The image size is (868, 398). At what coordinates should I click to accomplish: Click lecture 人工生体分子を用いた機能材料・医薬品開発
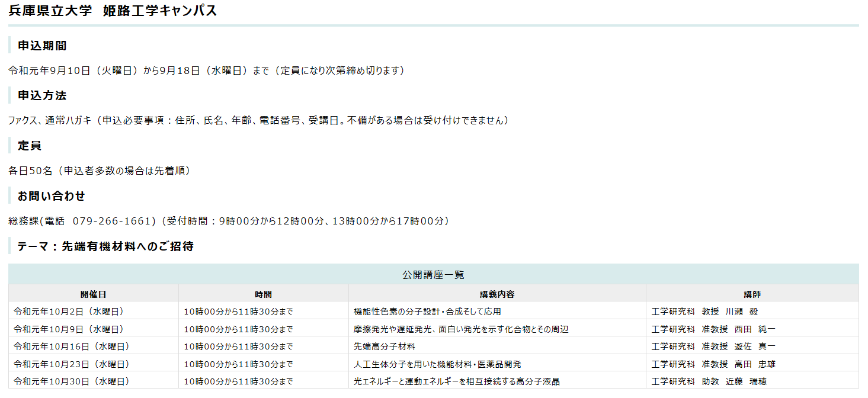[497, 364]
